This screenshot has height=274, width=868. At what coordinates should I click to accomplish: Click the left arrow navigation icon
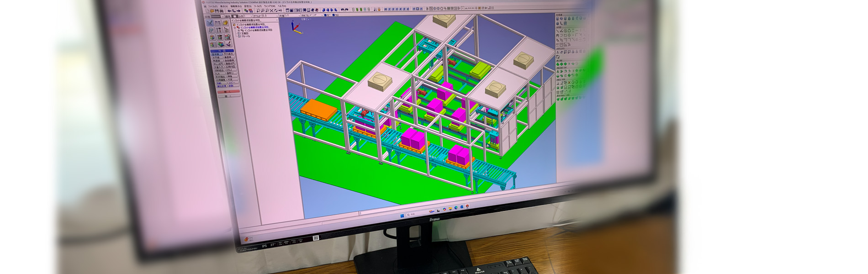tap(229, 11)
